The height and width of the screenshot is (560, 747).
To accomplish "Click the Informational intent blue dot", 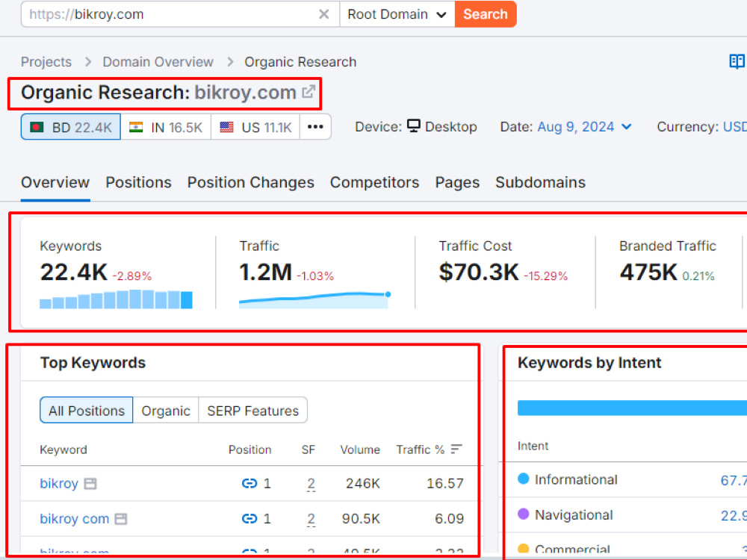I will click(523, 479).
